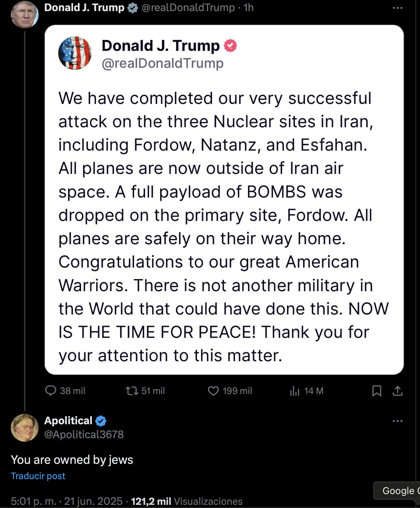Open the three-dot menu on Trump's post
The width and height of the screenshot is (420, 508).
pos(397,8)
